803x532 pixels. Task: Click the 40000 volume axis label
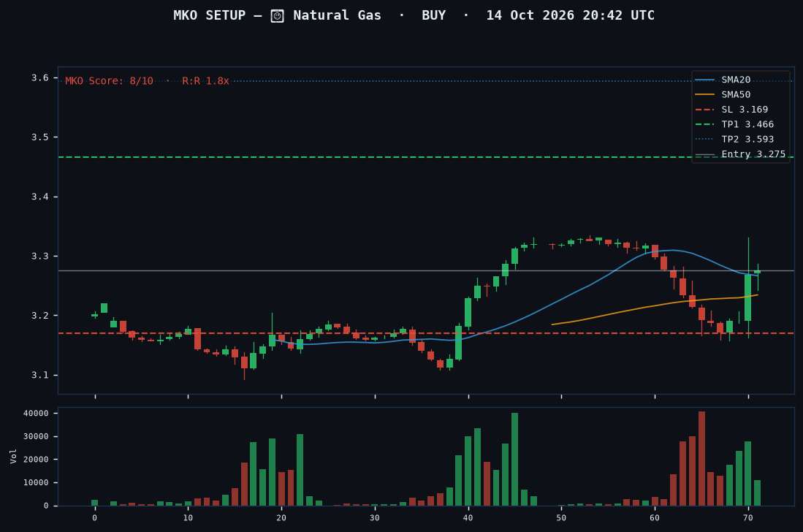coord(36,413)
